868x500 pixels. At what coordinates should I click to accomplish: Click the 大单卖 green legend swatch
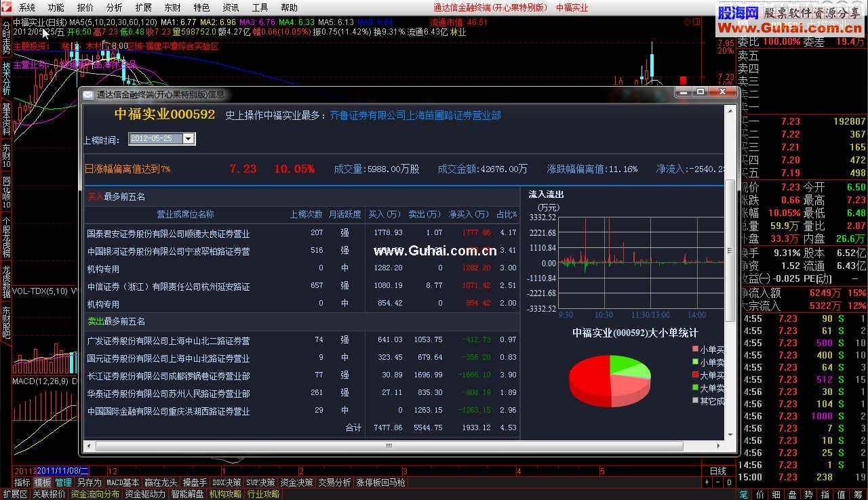point(695,388)
